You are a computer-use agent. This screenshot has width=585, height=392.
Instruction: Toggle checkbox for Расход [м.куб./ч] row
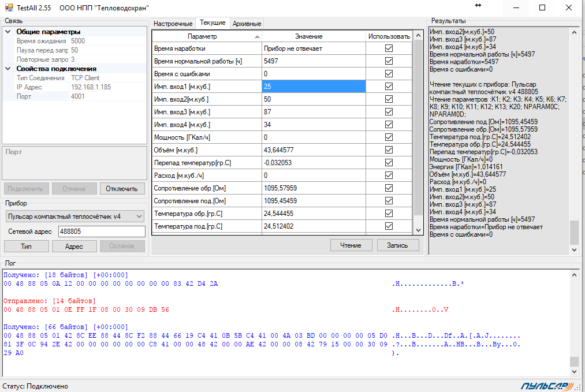[389, 175]
